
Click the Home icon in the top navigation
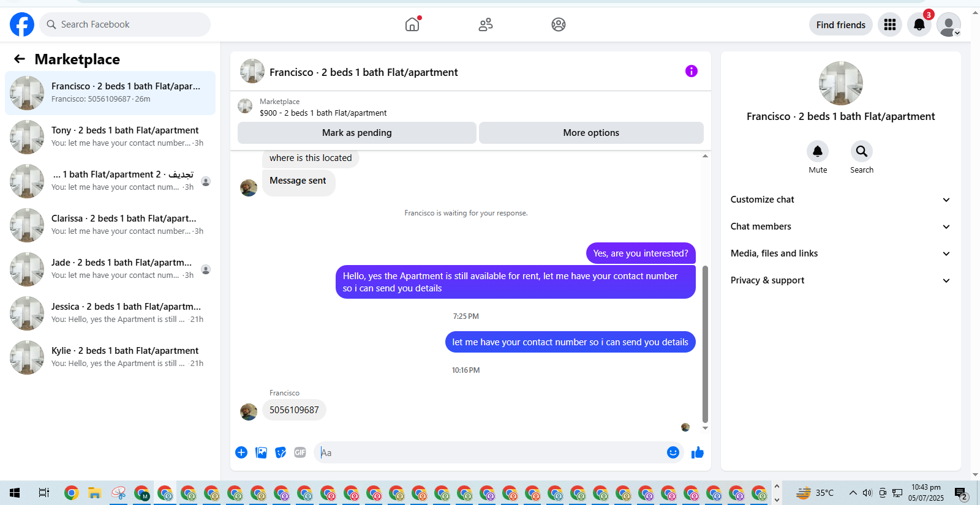coord(412,24)
